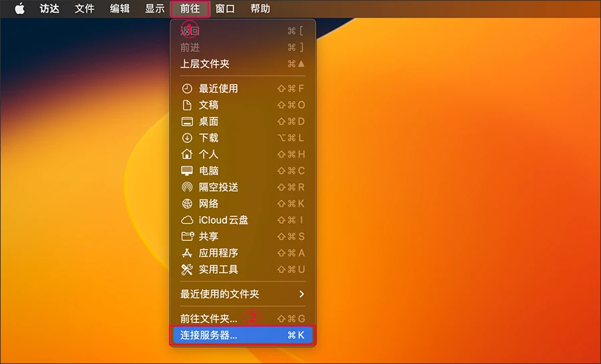The height and width of the screenshot is (364, 601).
Task: Click the monitor icon beside 电脑
Action: pyautogui.click(x=187, y=170)
